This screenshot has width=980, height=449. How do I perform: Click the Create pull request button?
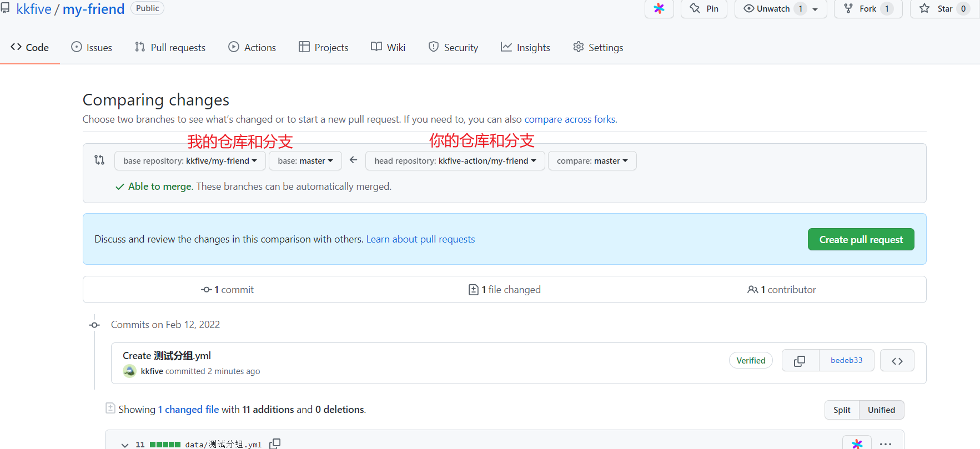tap(861, 239)
